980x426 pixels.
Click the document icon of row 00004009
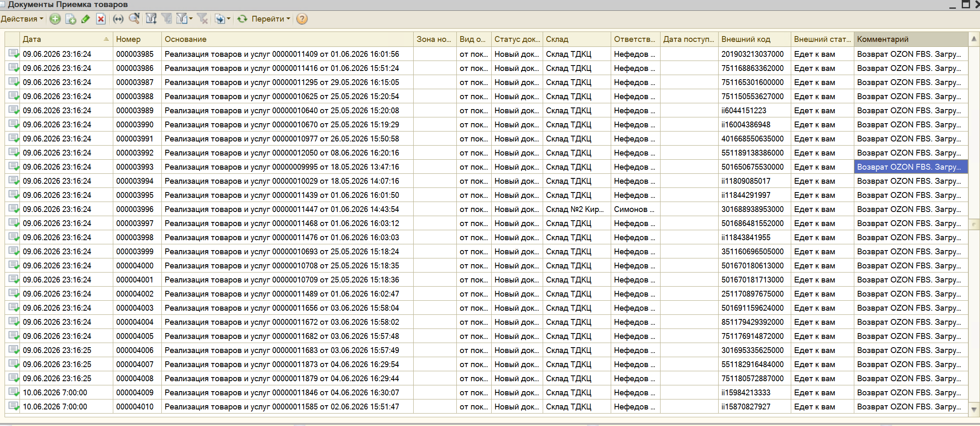point(14,392)
